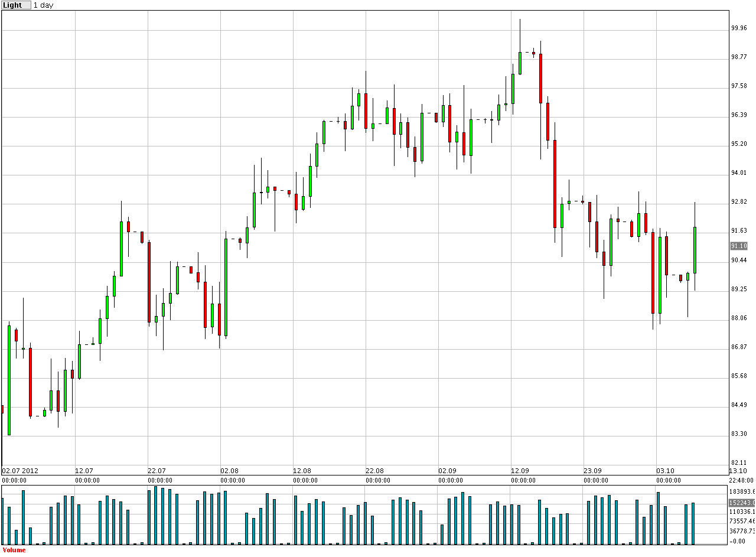Click the 13.10 date label at the axis end
The width and height of the screenshot is (756, 557).
(739, 471)
